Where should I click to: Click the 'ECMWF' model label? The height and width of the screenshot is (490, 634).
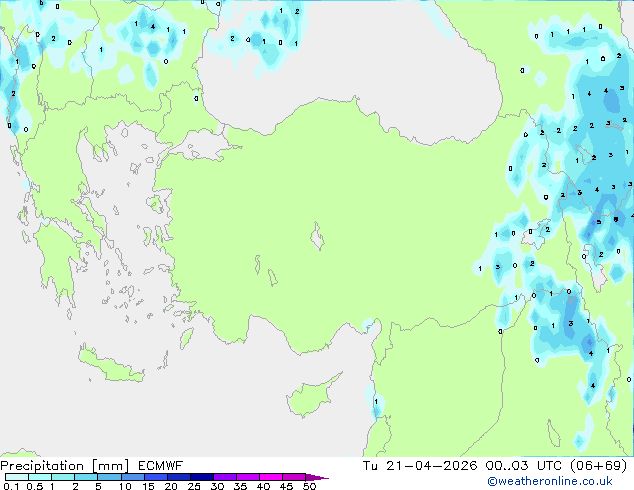click(x=161, y=466)
